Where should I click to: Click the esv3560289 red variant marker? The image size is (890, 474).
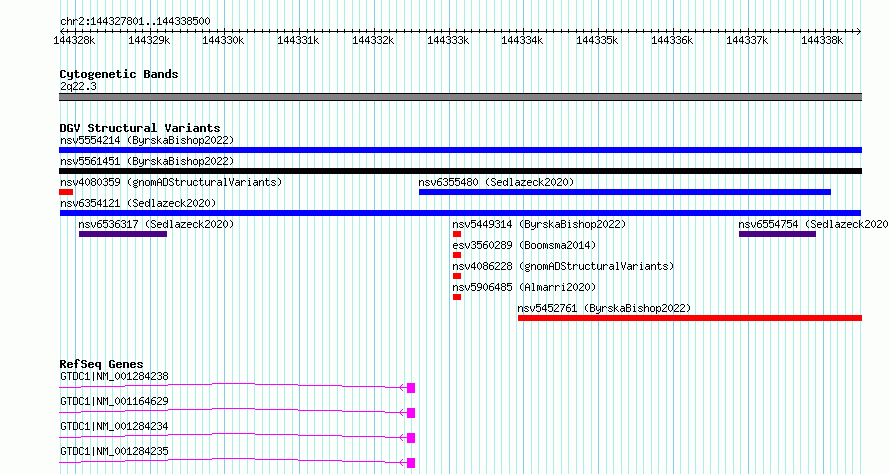tap(457, 255)
